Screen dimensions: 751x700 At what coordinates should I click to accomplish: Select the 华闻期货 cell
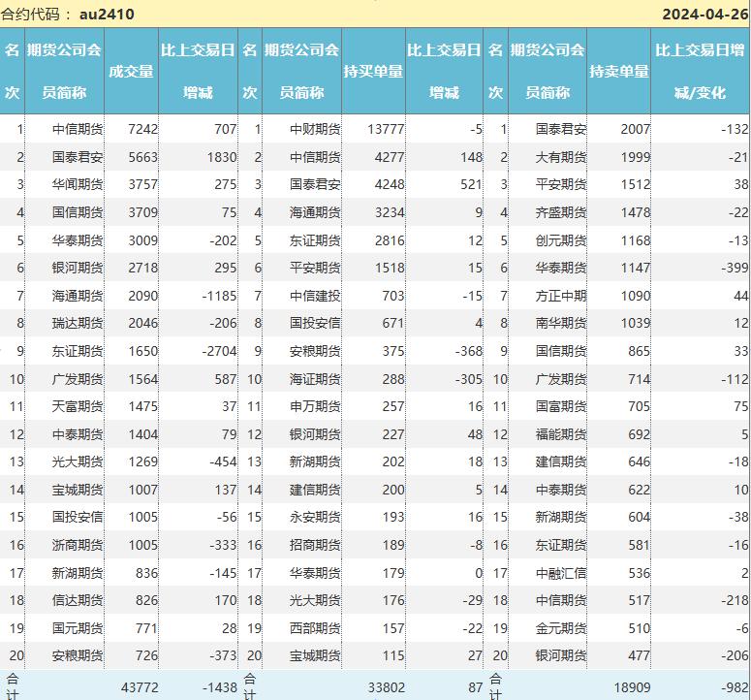click(x=78, y=184)
